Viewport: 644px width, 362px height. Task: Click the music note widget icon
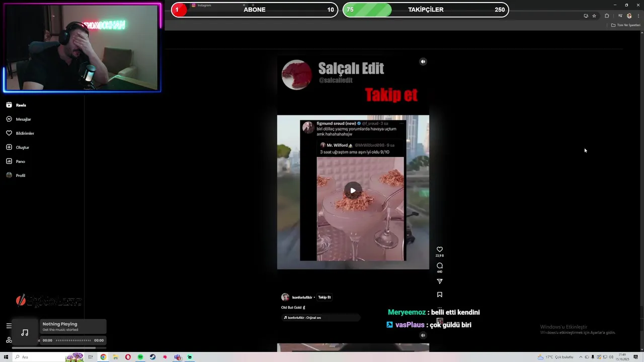(25, 332)
